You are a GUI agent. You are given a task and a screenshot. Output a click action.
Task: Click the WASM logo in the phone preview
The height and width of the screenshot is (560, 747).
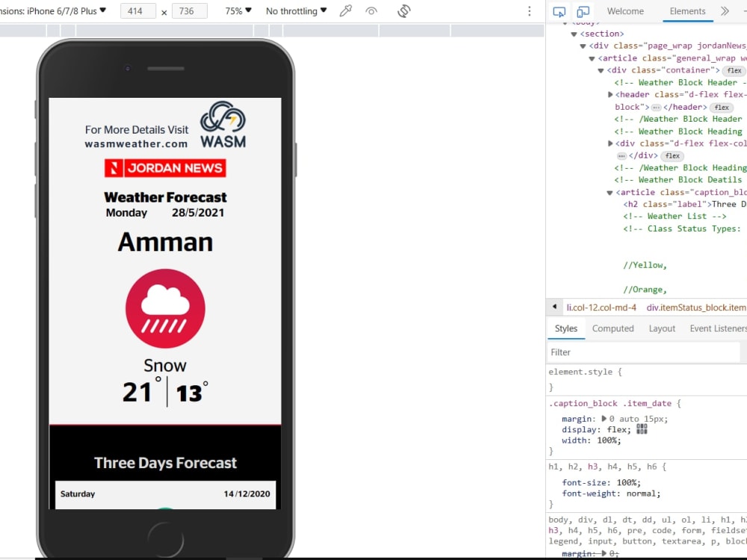223,125
